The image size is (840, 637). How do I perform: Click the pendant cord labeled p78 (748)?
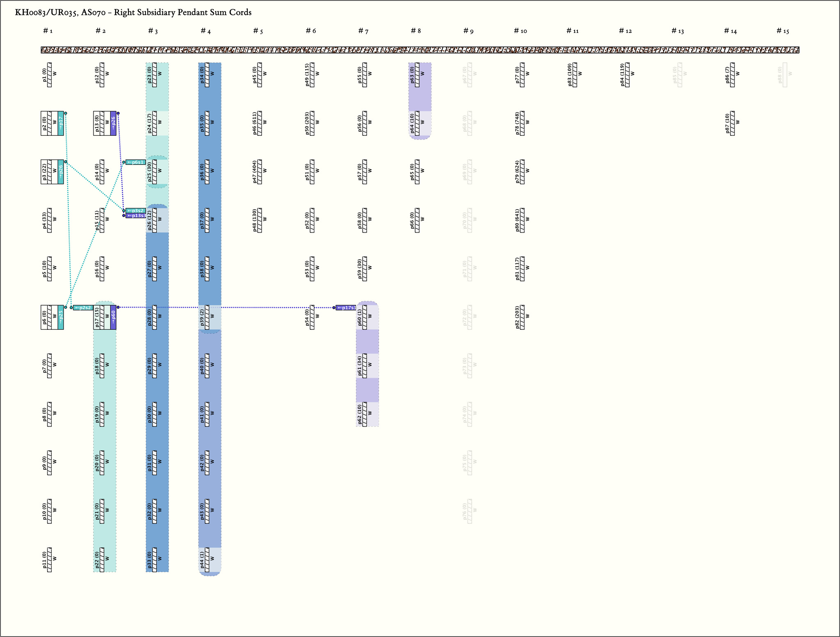522,123
